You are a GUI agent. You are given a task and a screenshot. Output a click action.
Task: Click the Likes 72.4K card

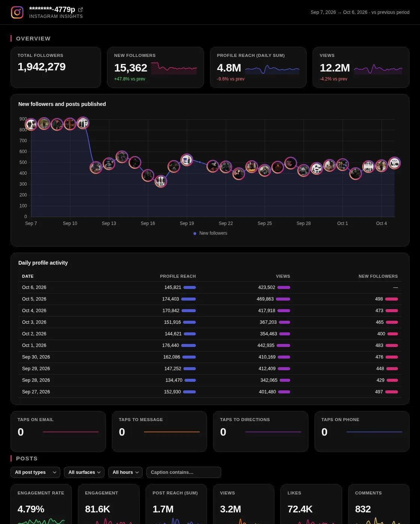311,504
